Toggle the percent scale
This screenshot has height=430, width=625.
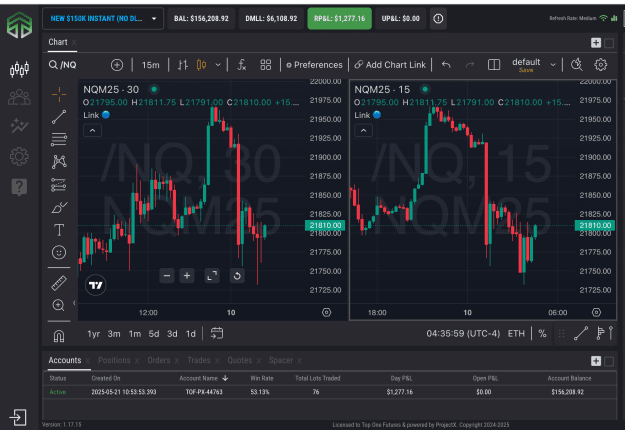[x=542, y=334]
